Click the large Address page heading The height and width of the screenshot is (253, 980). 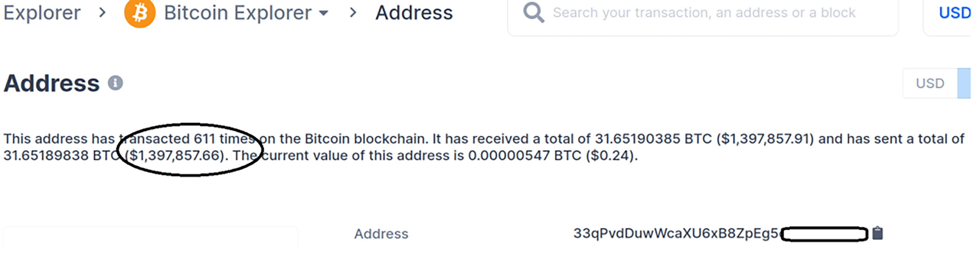52,83
